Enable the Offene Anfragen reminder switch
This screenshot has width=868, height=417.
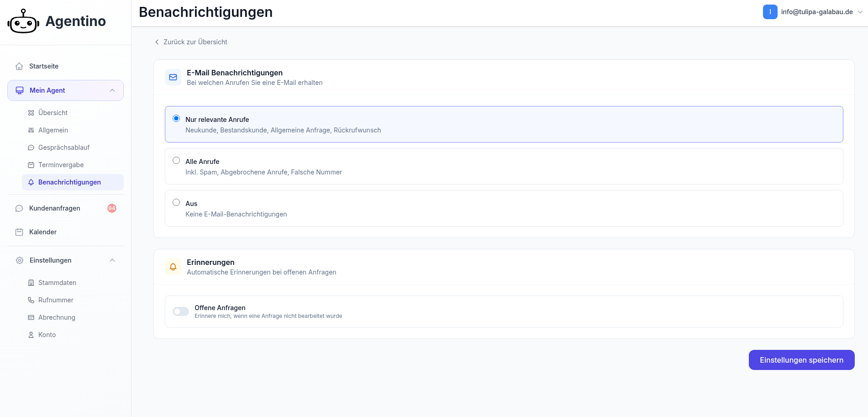tap(181, 311)
